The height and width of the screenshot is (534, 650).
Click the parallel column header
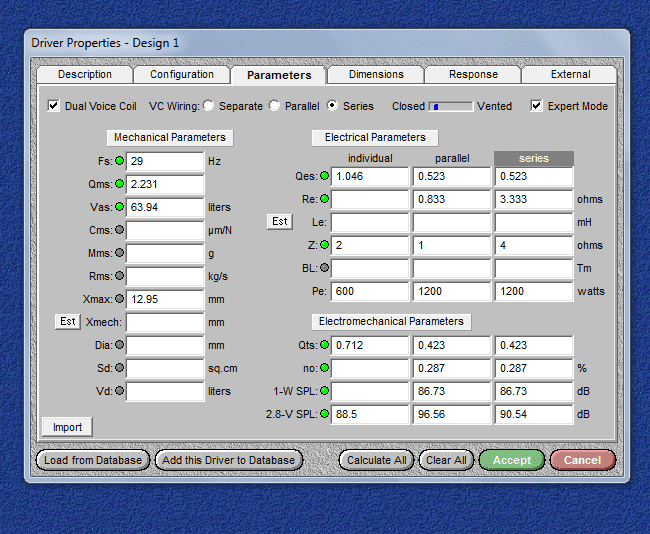452,158
